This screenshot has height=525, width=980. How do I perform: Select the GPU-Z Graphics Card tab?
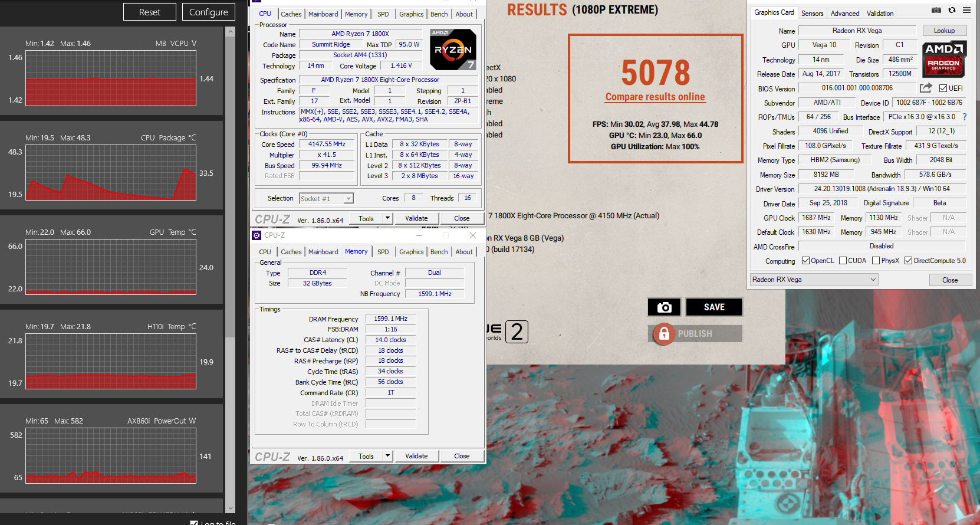click(774, 12)
